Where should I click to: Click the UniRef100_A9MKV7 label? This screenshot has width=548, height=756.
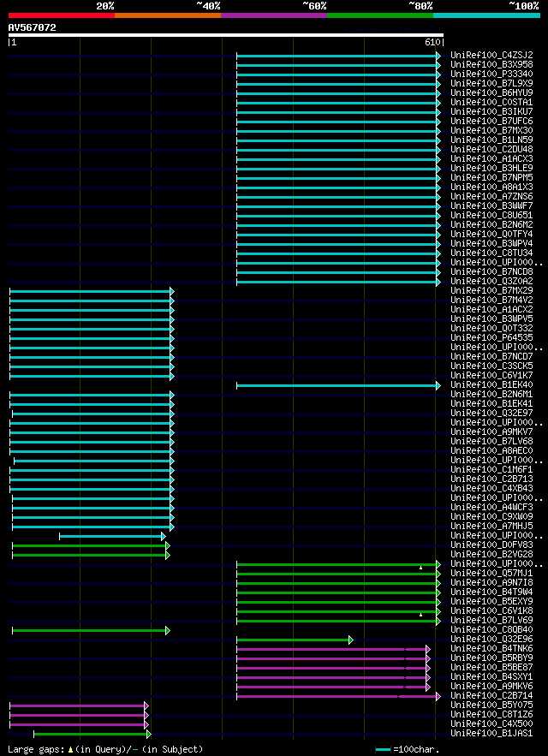coord(491,432)
